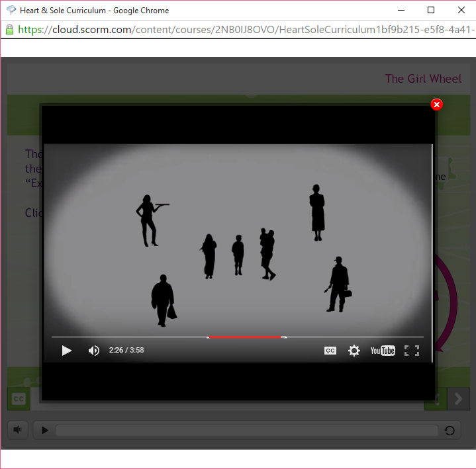Replay the course slide

(x=450, y=430)
